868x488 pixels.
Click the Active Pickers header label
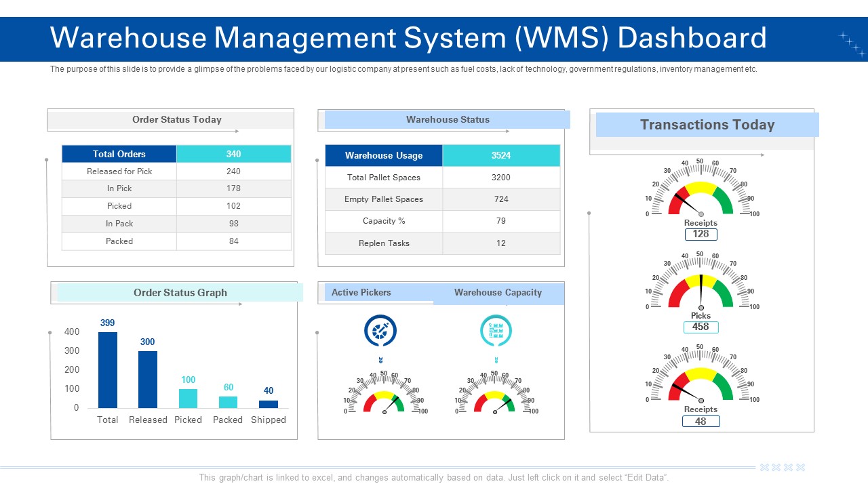pyautogui.click(x=361, y=292)
